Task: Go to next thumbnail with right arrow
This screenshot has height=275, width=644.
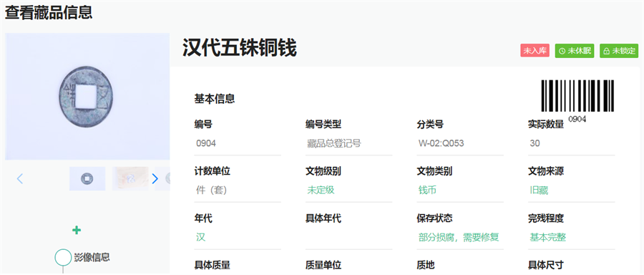Action: [155, 178]
